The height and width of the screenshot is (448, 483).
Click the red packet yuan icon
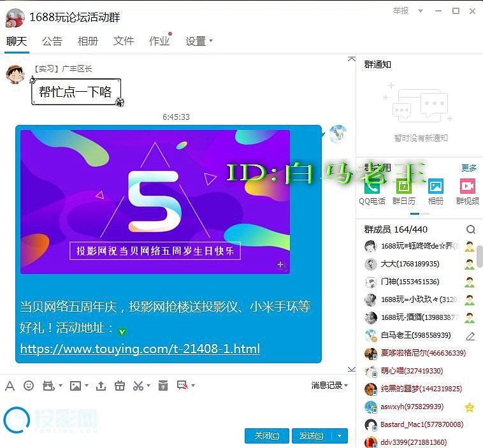click(x=163, y=386)
